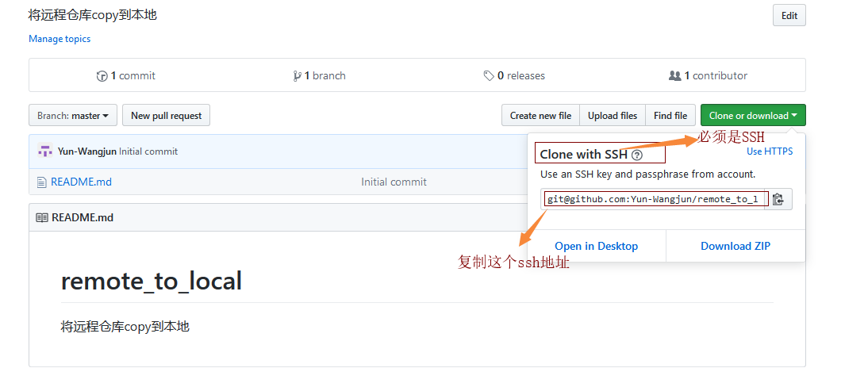Click the commit history clock icon
The width and height of the screenshot is (868, 391).
[x=102, y=76]
